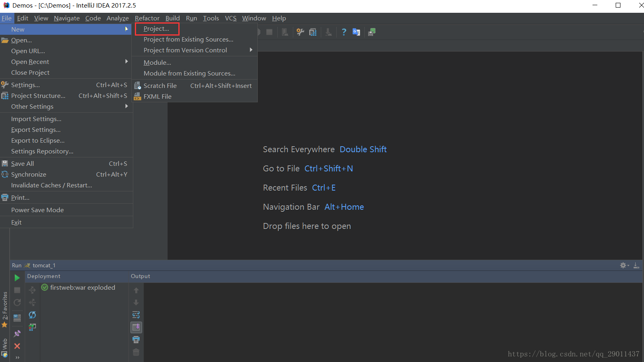
Task: Click the blue question mark Help icon
Action: pos(344,32)
